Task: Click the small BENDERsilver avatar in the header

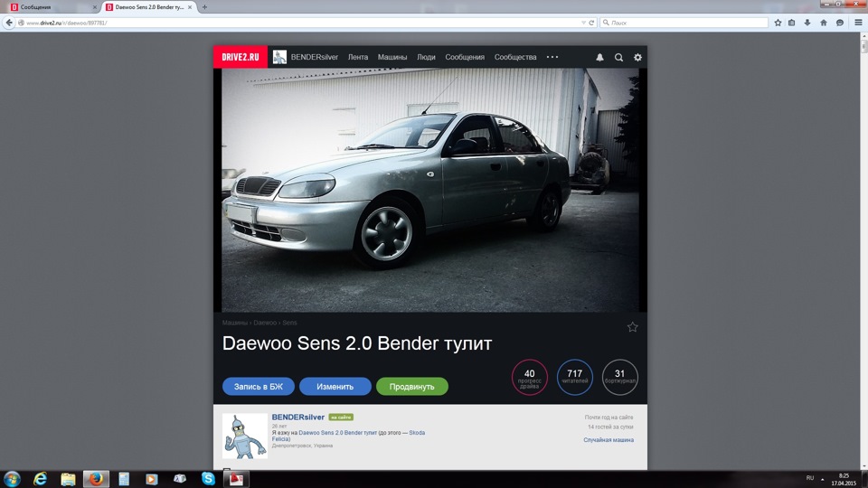Action: click(279, 57)
